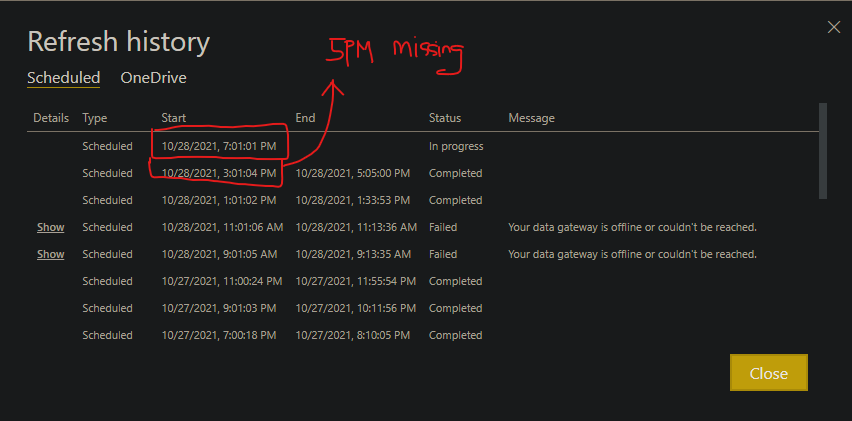Select end time 10/28/2021, 5:05:00 PM
Image resolution: width=852 pixels, height=421 pixels.
pyautogui.click(x=353, y=173)
